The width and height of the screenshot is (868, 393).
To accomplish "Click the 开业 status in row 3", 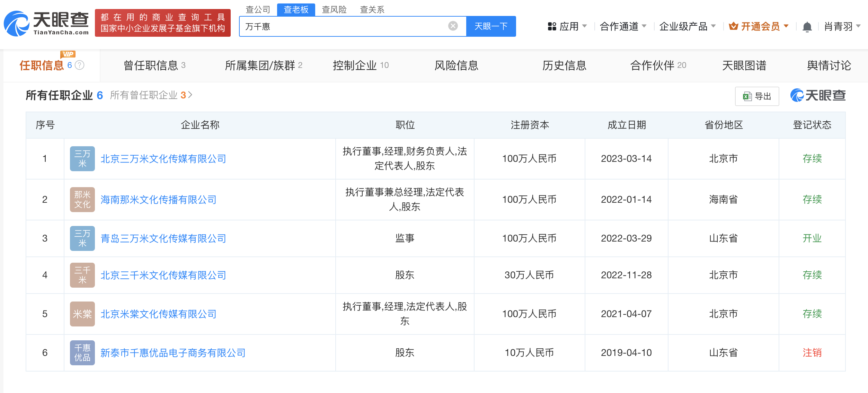I will tap(812, 238).
